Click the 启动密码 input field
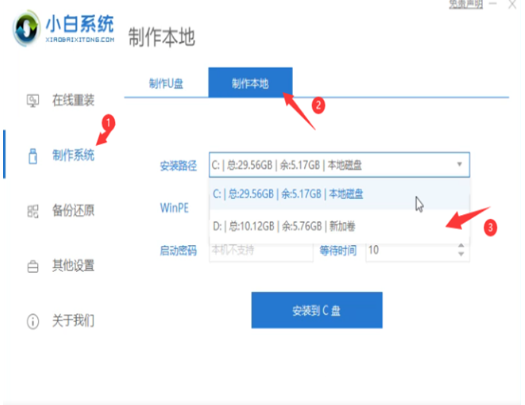The image size is (525, 405). pyautogui.click(x=261, y=250)
